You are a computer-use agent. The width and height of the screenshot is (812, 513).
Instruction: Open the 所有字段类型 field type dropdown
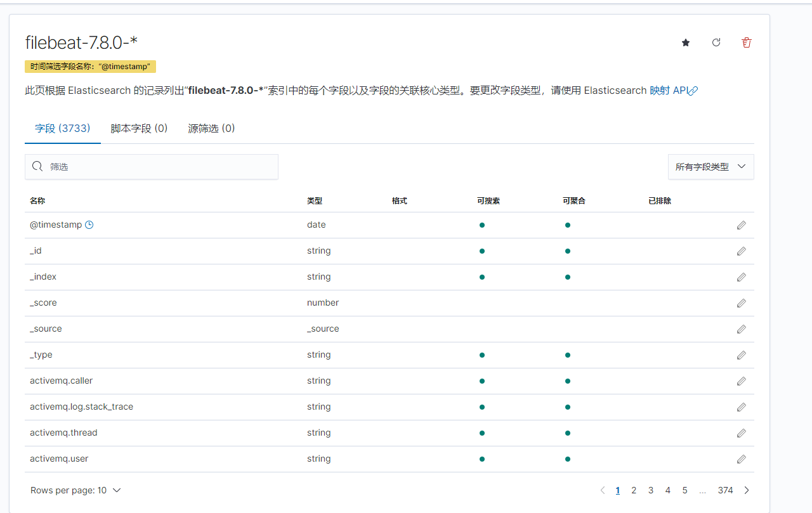point(710,167)
